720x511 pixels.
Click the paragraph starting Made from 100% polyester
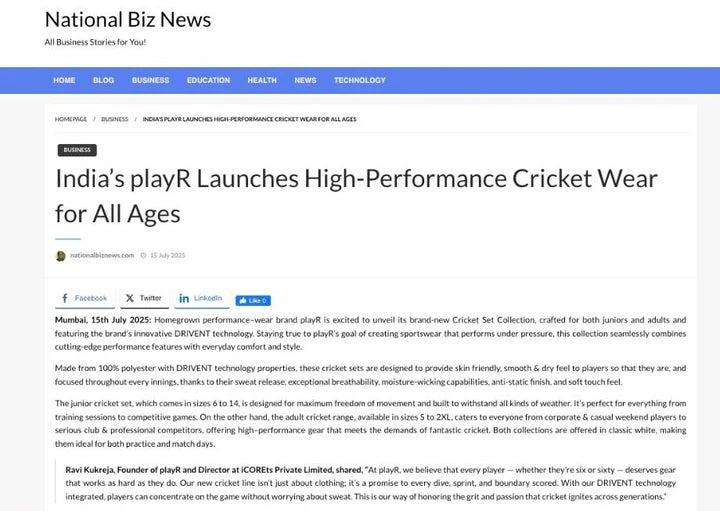point(370,375)
